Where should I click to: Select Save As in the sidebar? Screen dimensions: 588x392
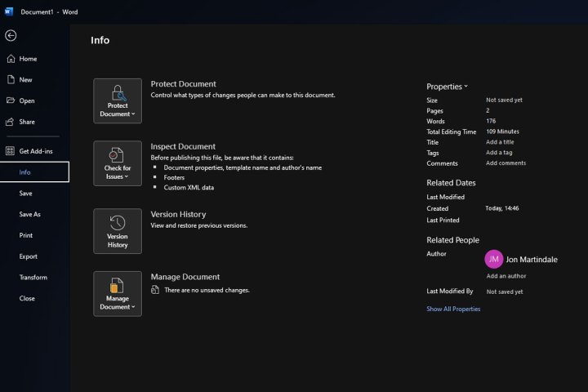point(30,214)
